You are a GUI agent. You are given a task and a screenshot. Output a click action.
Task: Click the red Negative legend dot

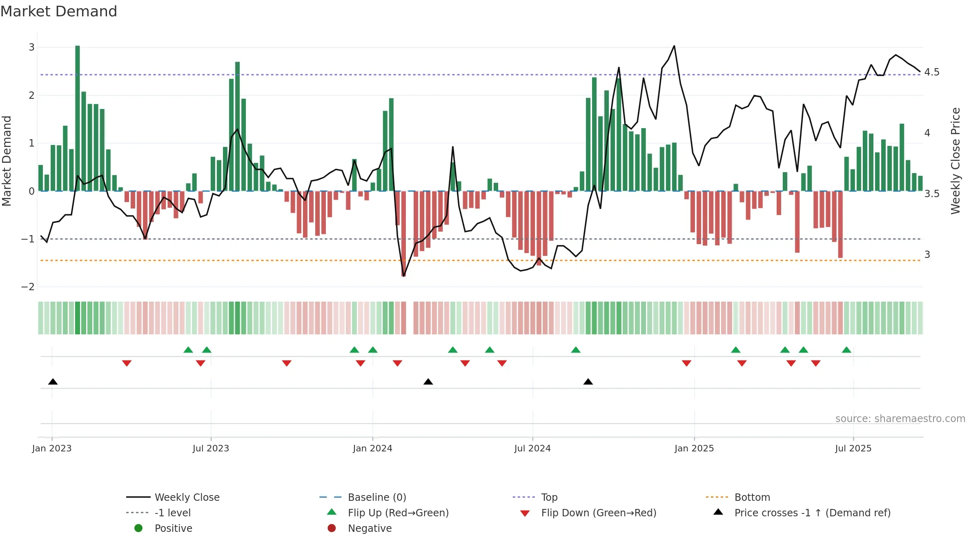point(332,528)
